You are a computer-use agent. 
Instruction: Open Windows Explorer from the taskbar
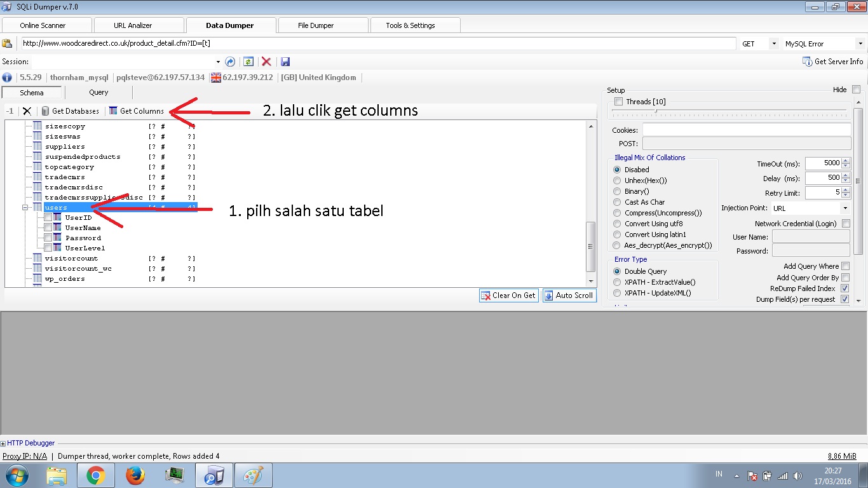click(x=57, y=475)
